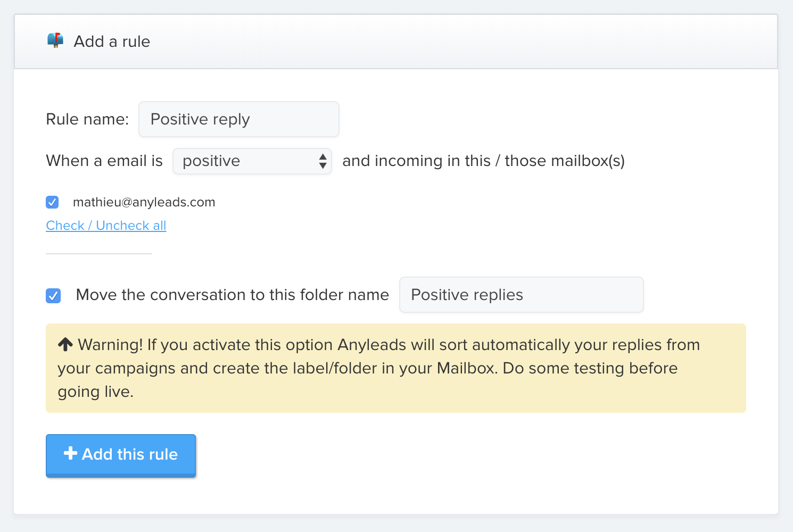The height and width of the screenshot is (532, 793).
Task: Click the When a email is label
Action: [104, 161]
